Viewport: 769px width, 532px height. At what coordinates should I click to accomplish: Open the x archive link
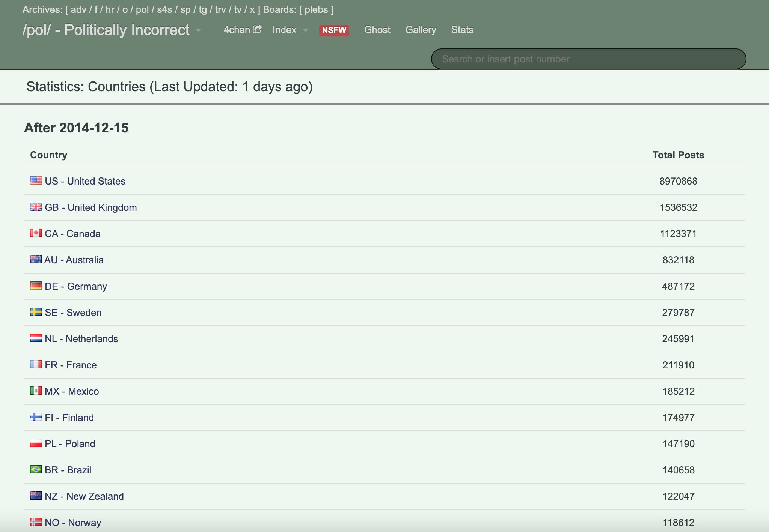(x=252, y=9)
